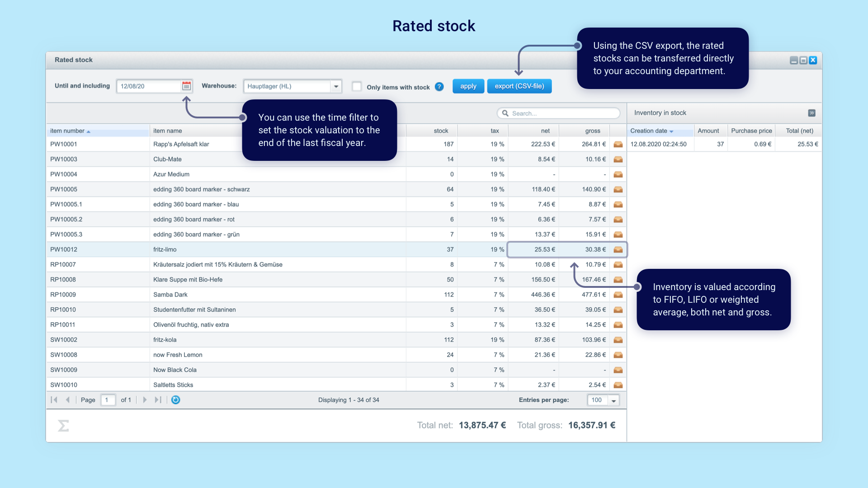Open inventory icon for Now Black Cola
The width and height of the screenshot is (868, 488).
[x=618, y=370]
